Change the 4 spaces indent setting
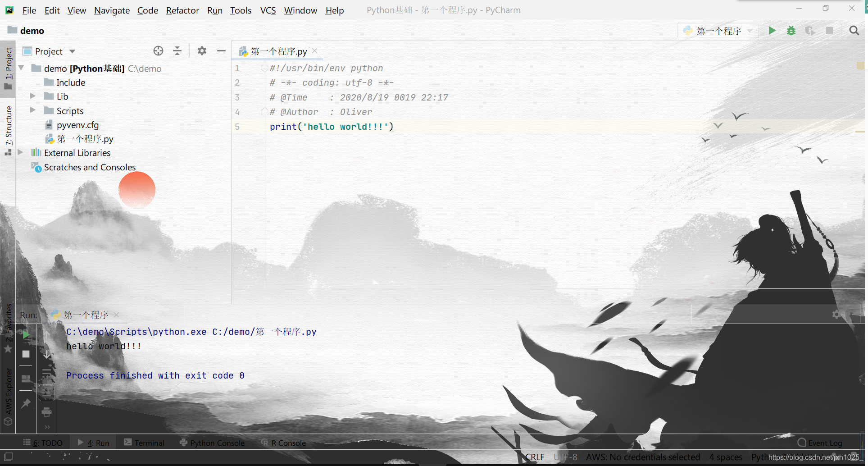 726,457
